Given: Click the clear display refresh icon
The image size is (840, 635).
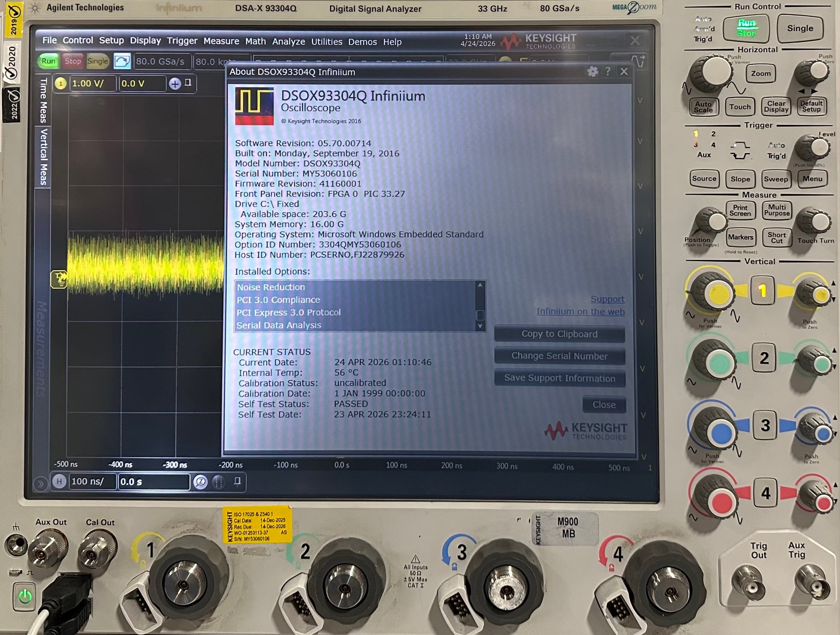Looking at the screenshot, I should point(122,62).
